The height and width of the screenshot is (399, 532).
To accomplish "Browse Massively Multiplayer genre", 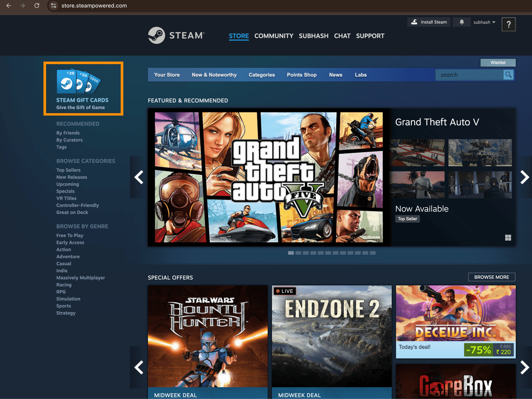I will 81,278.
